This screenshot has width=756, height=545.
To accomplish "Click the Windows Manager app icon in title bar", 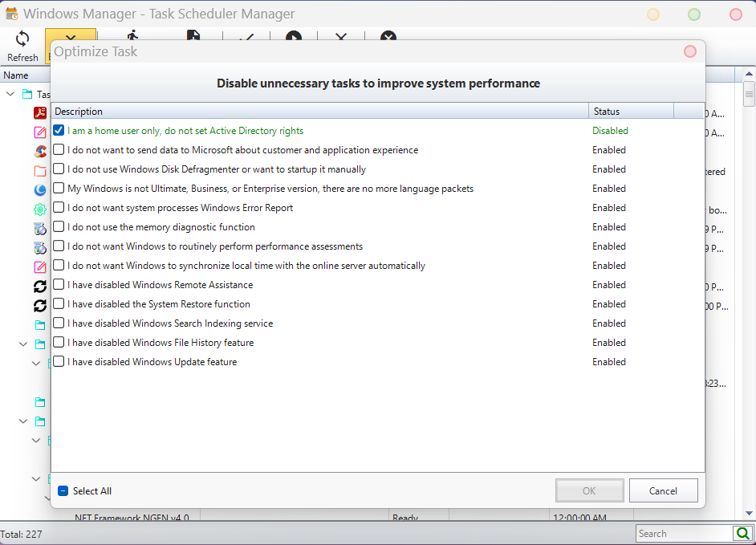I will point(12,14).
